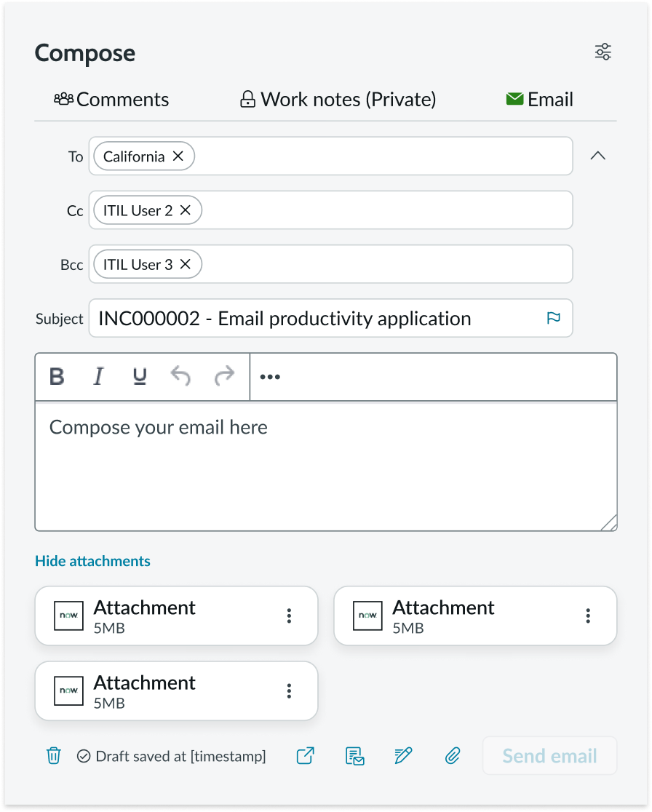Open the email templates icon
This screenshot has width=652, height=812.
click(x=354, y=756)
